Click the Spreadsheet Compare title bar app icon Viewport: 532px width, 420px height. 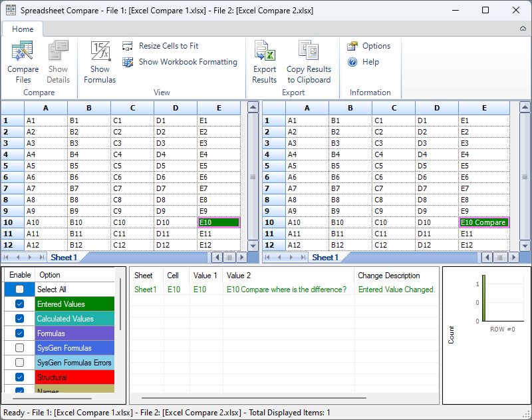tap(11, 10)
